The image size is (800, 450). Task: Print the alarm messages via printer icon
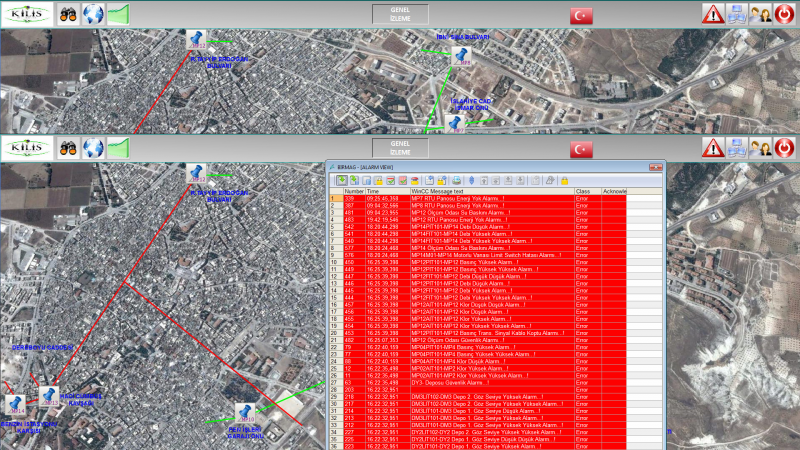click(x=456, y=181)
